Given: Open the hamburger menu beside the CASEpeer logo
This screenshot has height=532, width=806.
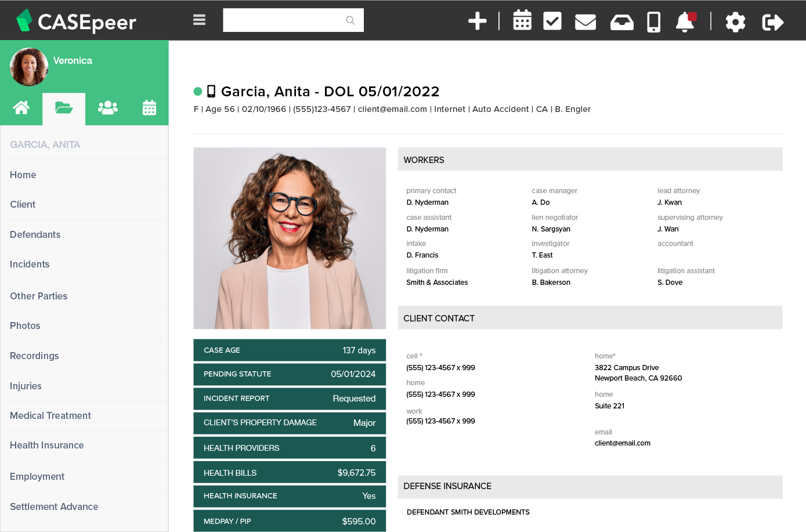Looking at the screenshot, I should pyautogui.click(x=199, y=19).
